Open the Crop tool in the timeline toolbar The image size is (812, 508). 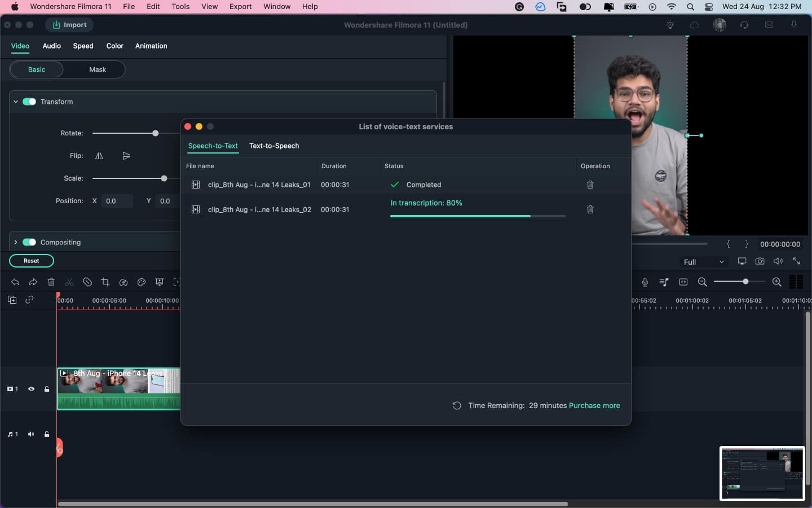105,282
